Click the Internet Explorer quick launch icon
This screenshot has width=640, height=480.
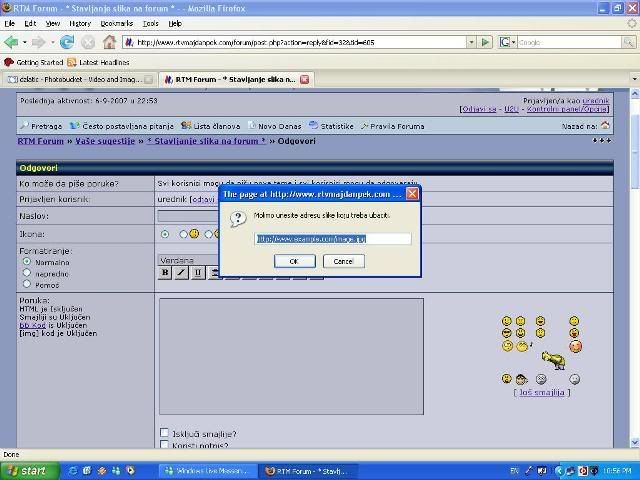point(73,471)
